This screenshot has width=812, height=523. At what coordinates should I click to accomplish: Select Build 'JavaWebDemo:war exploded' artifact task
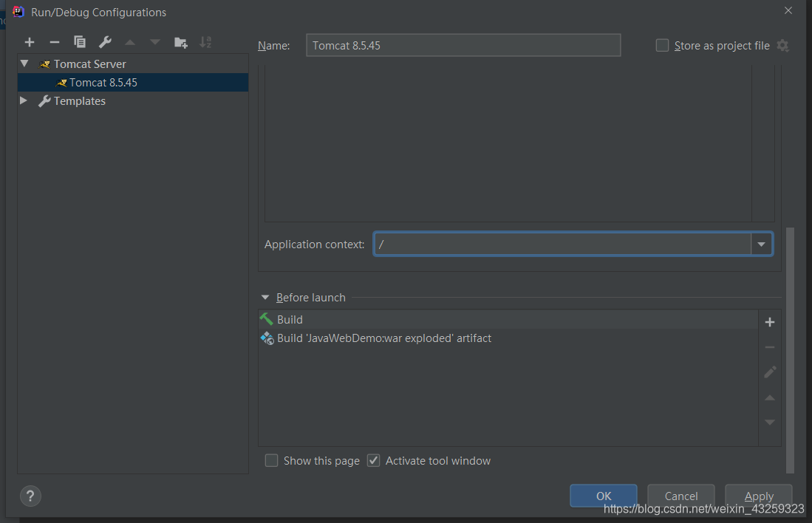[x=508, y=338]
